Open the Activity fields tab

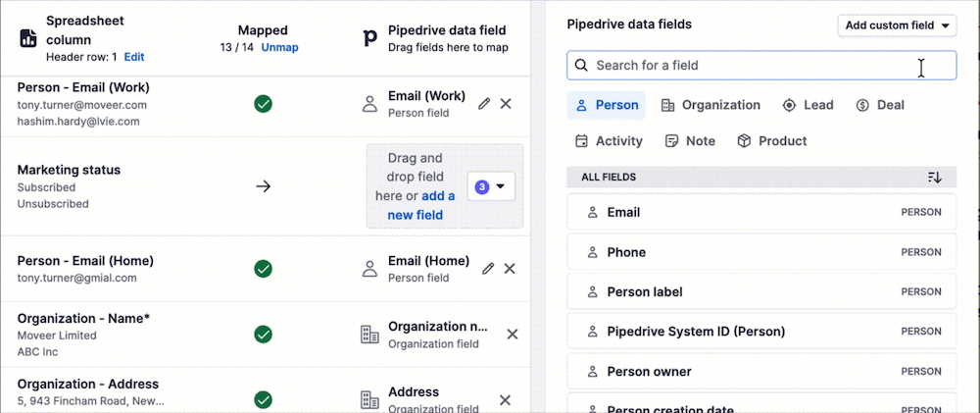[609, 141]
